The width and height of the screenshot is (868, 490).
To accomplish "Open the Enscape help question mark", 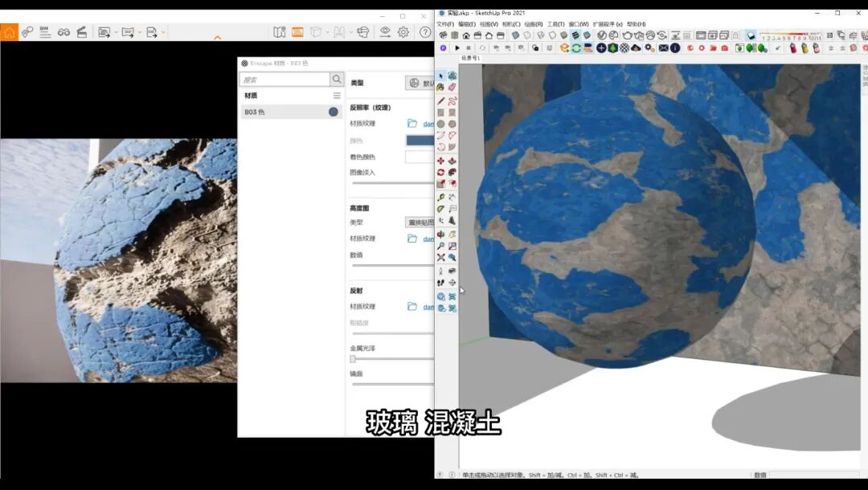I will coord(425,32).
